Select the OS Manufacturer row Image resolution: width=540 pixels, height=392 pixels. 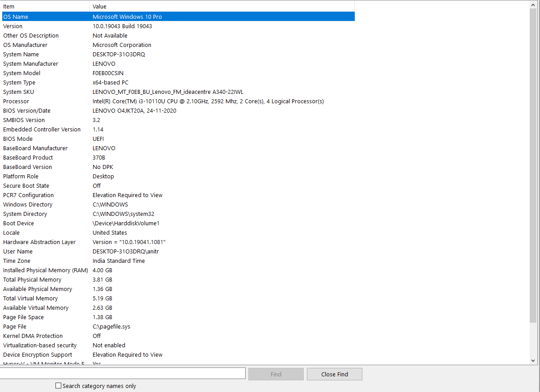pyautogui.click(x=178, y=45)
